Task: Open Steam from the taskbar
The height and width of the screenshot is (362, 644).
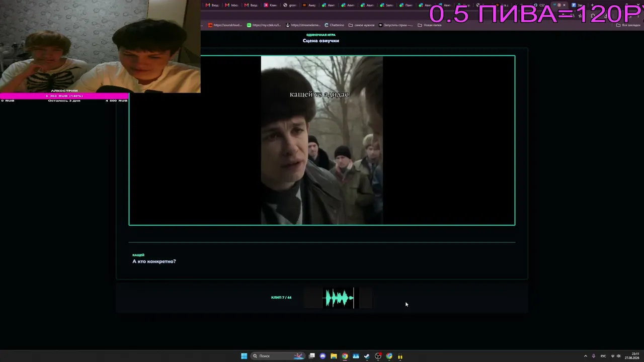Action: (x=367, y=356)
